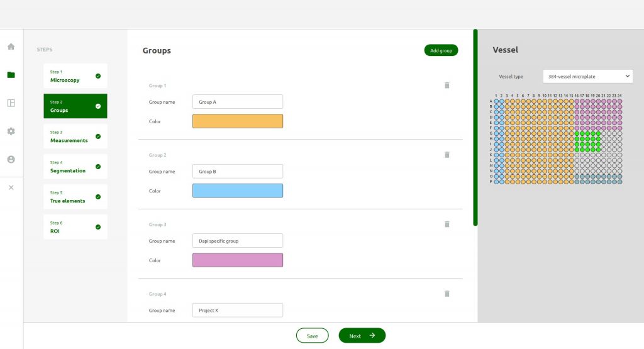Viewport: 644px width, 349px height.
Task: Open the home icon in sidebar
Action: click(x=11, y=47)
